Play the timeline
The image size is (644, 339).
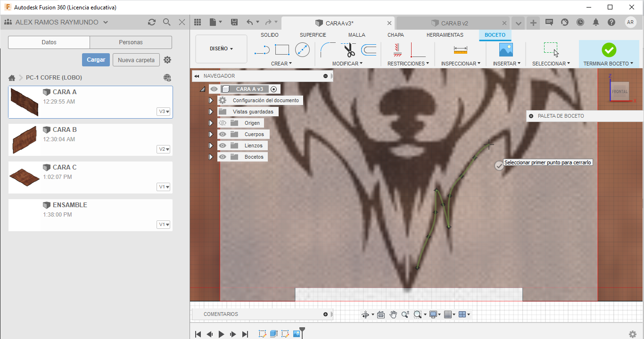click(222, 334)
